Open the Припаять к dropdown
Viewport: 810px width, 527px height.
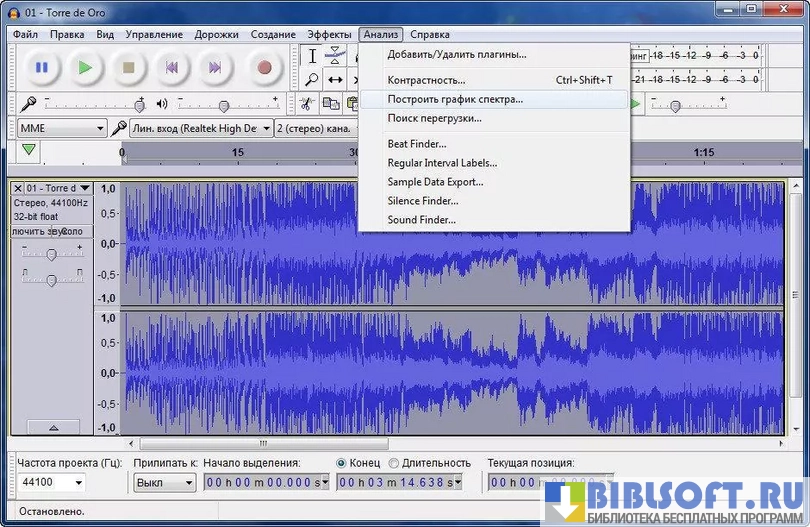[165, 482]
